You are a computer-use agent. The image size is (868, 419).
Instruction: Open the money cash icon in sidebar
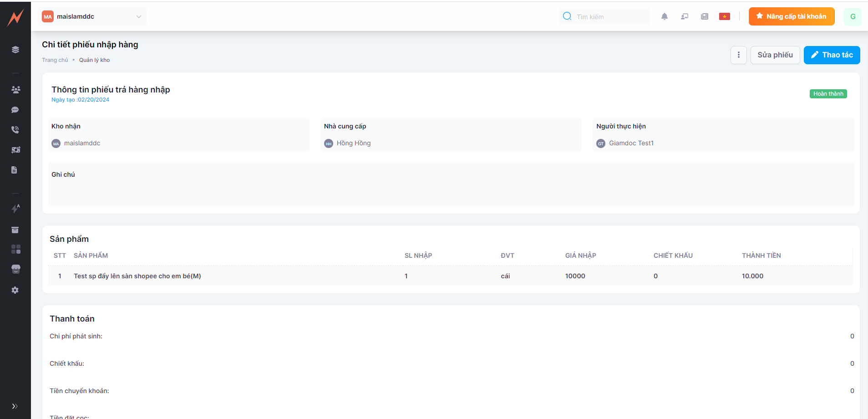tap(15, 150)
